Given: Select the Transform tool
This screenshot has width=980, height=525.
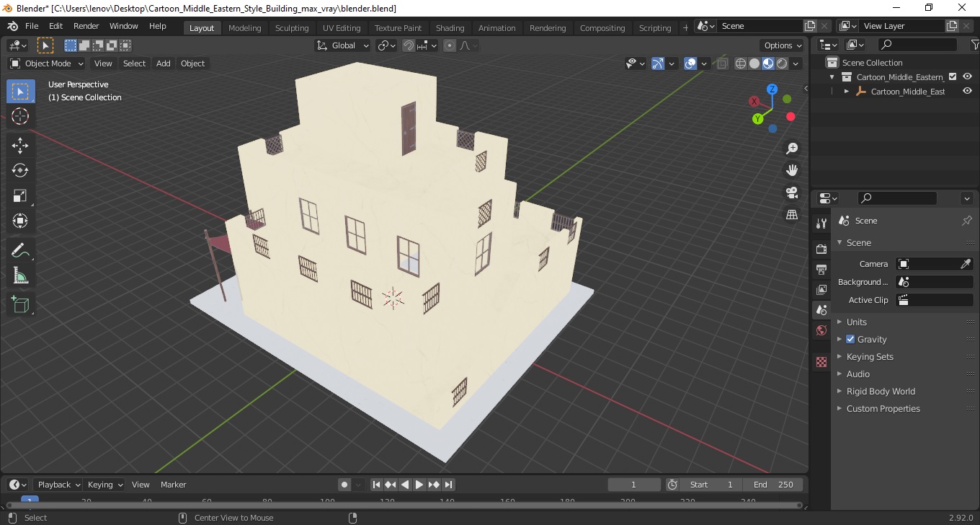Looking at the screenshot, I should point(20,221).
